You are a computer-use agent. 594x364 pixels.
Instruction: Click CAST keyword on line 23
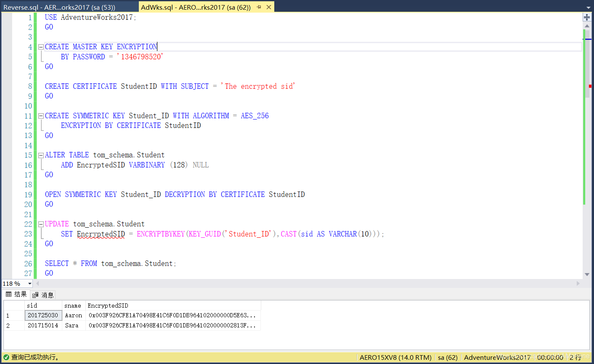tap(289, 234)
